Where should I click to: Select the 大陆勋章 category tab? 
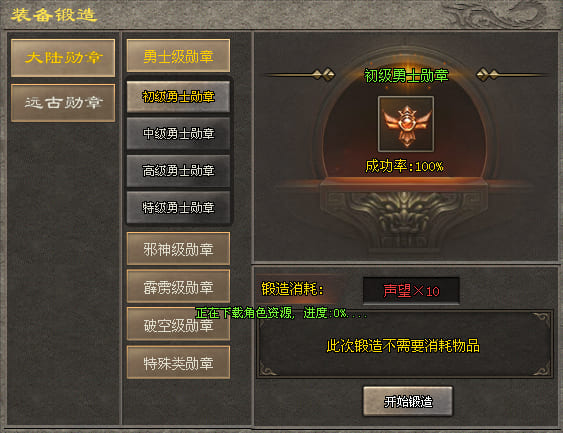coord(63,58)
